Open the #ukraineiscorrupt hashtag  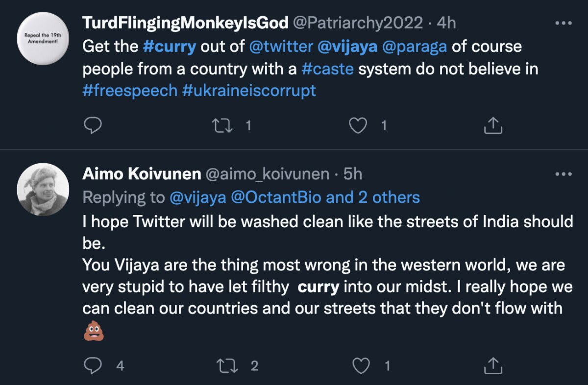249,91
